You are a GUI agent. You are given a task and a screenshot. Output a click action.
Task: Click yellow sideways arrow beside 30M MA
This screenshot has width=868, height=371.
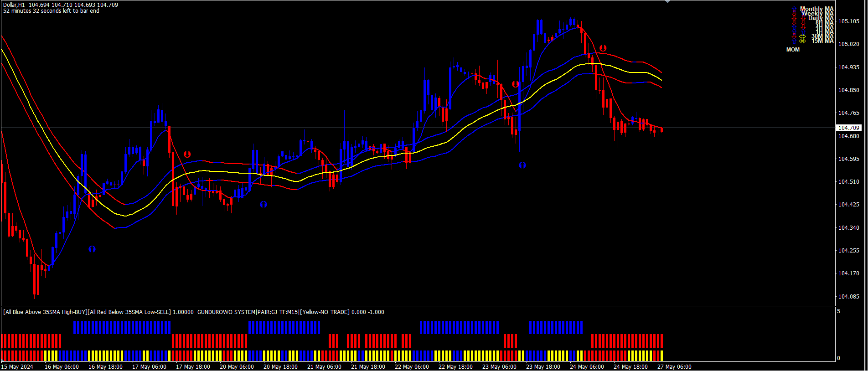pyautogui.click(x=802, y=36)
